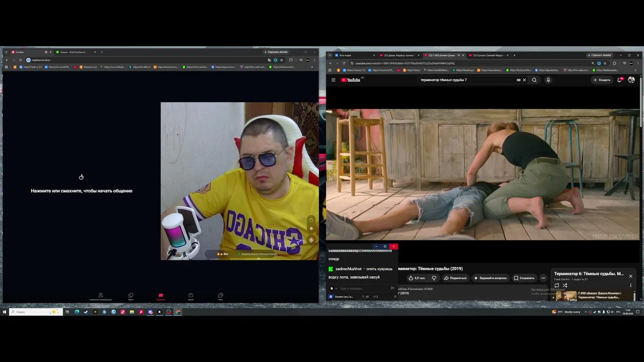This screenshot has height=362, width=644.
Task: Go back in the left browser window
Action: pos(7,60)
